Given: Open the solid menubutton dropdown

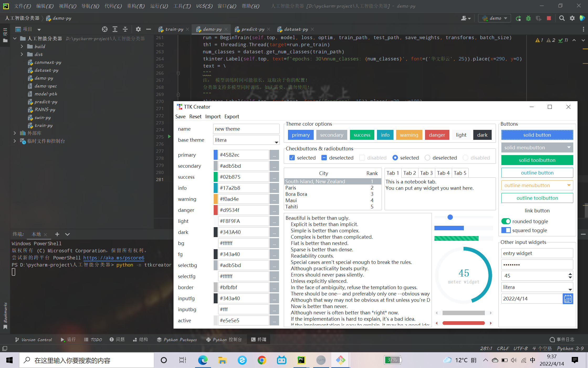Looking at the screenshot, I should [x=537, y=147].
